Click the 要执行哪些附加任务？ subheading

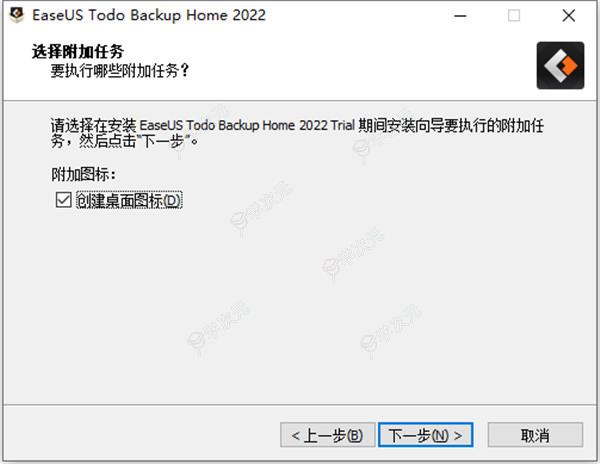[120, 70]
